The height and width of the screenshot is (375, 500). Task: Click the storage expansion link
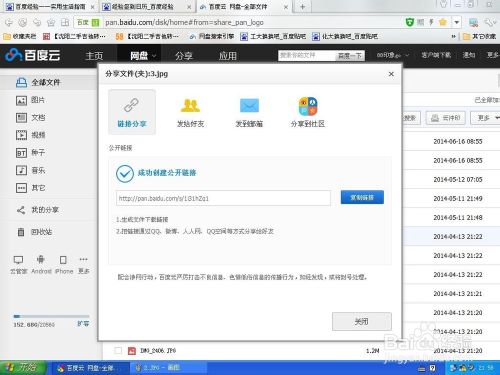[83, 324]
